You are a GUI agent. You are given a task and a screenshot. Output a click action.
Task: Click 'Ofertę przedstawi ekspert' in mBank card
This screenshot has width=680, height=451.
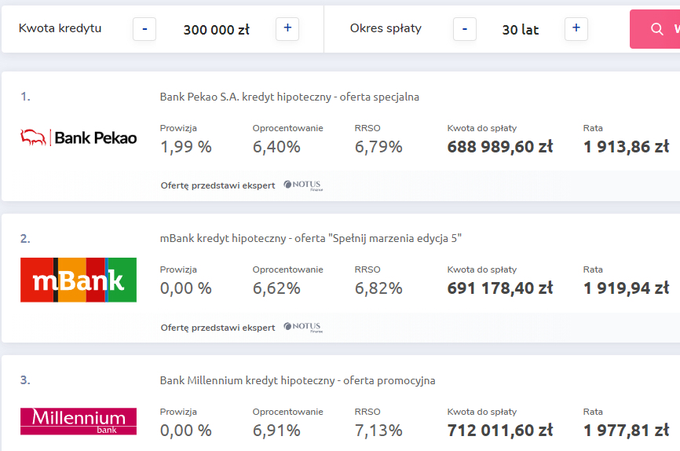pos(218,327)
